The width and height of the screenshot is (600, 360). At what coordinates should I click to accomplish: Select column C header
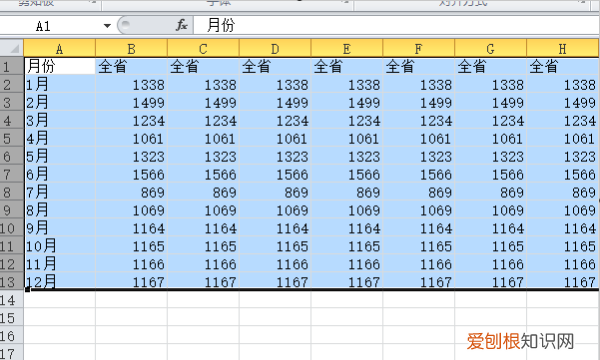click(203, 49)
